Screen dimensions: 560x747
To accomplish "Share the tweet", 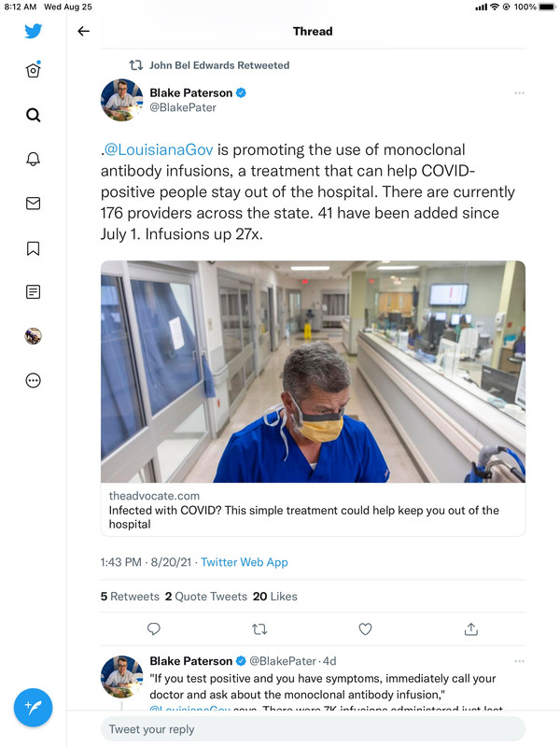I will 471,628.
